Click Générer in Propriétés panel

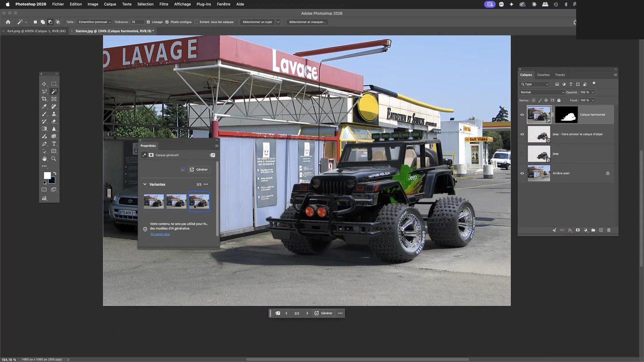click(199, 169)
